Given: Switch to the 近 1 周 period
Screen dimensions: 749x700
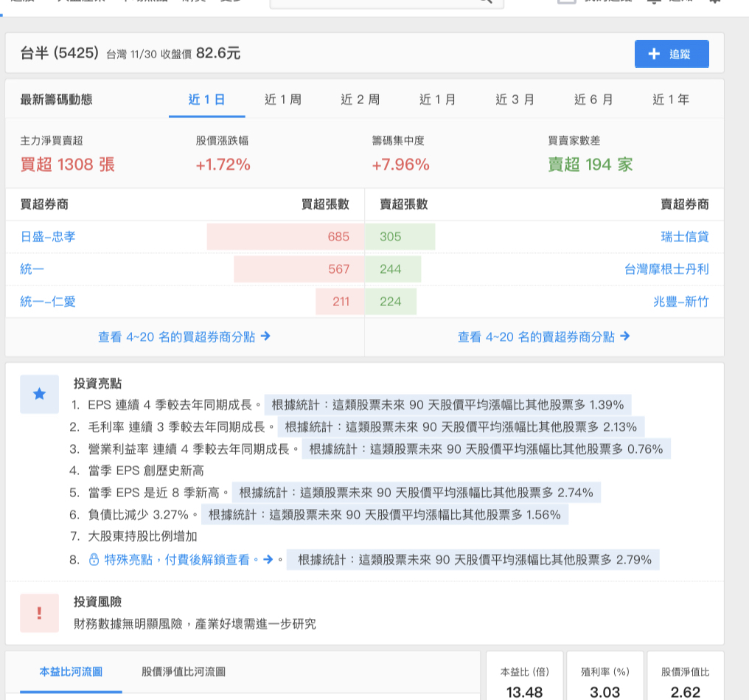Looking at the screenshot, I should 283,100.
